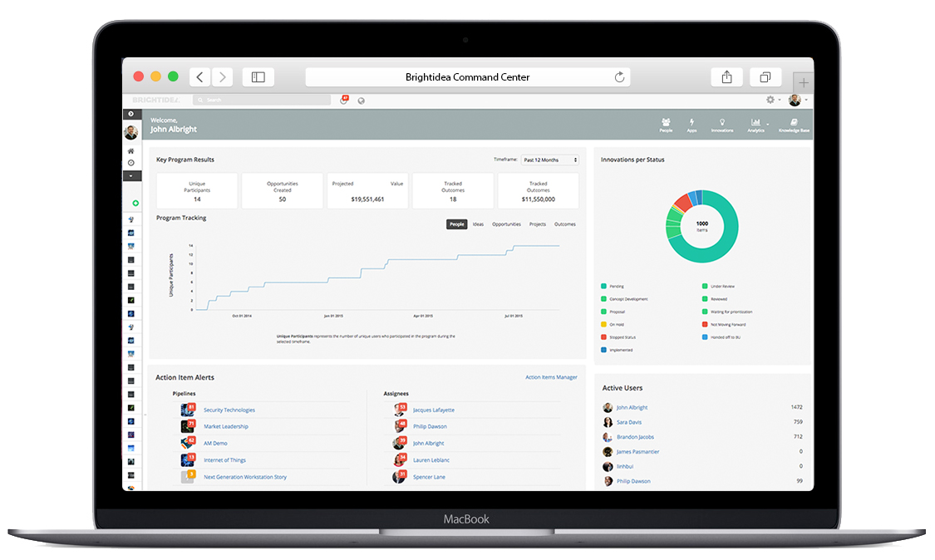
Task: Click the Brightidea logo in the top bar
Action: (x=155, y=101)
